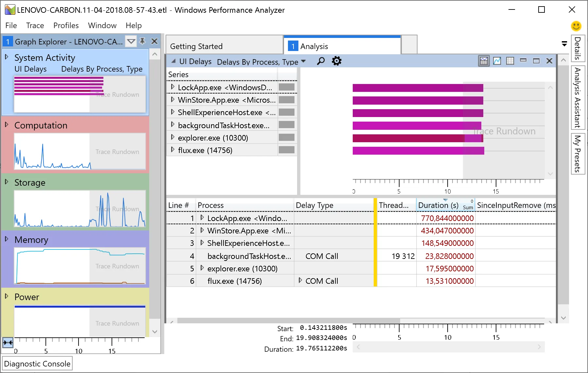588x373 pixels.
Task: Click the WinStore.App.exe series color swatch
Action: pos(287,100)
